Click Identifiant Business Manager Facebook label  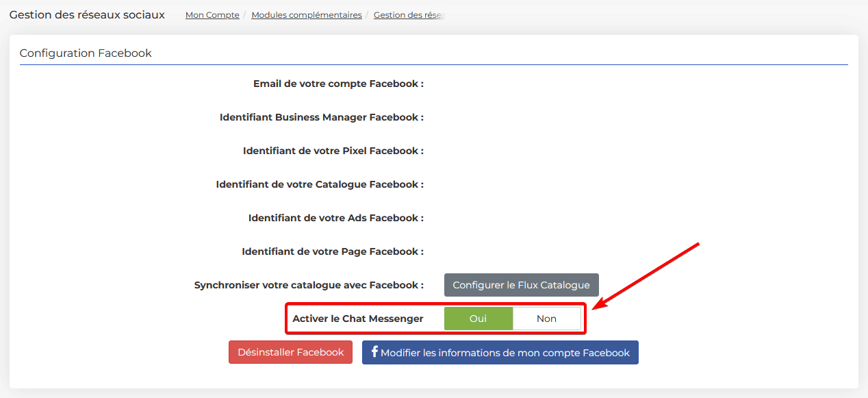tap(322, 117)
